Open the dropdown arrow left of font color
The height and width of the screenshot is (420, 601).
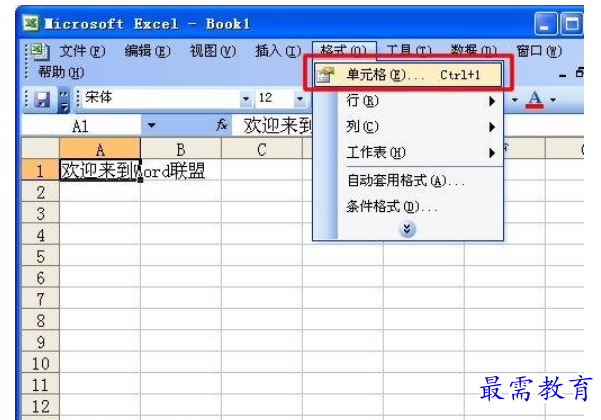[x=515, y=100]
